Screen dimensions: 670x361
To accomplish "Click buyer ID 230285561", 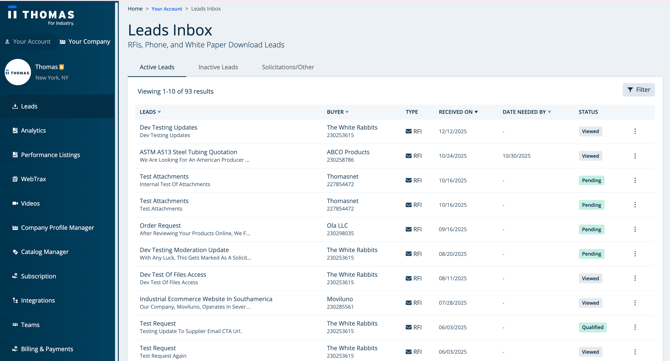I will 340,307.
